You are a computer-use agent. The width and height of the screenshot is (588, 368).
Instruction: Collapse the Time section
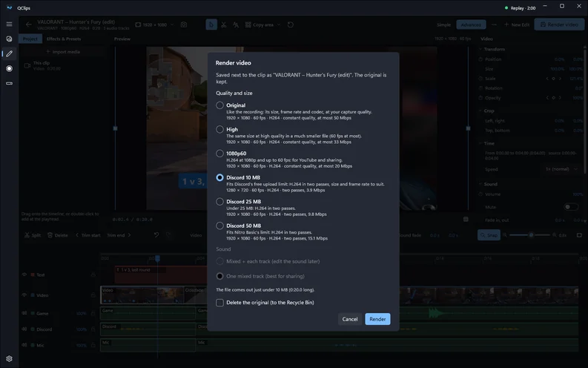click(480, 143)
